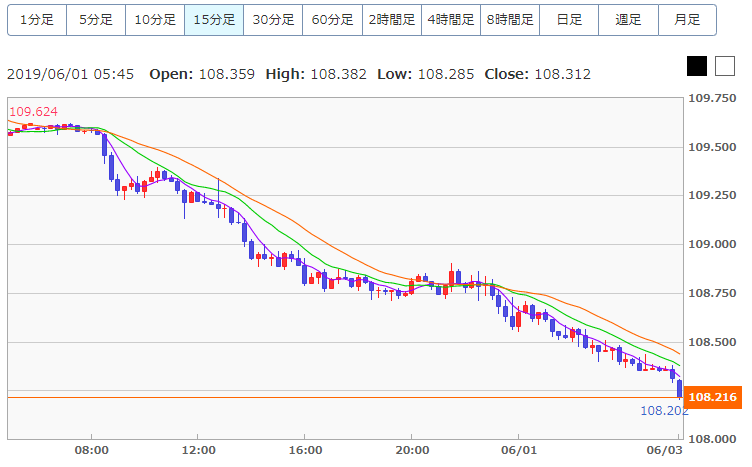Show the 日足 daily chart
The image size is (752, 467).
(x=569, y=19)
